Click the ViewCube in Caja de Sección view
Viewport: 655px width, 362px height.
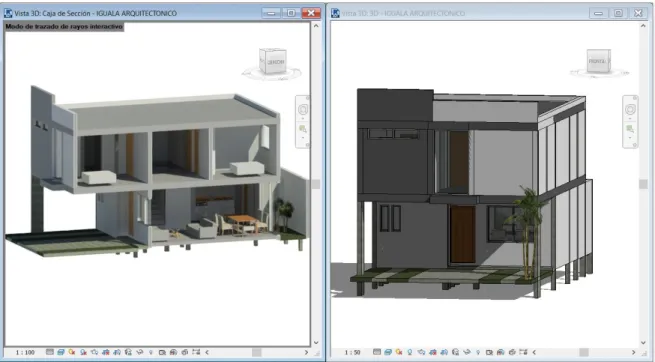pyautogui.click(x=272, y=62)
